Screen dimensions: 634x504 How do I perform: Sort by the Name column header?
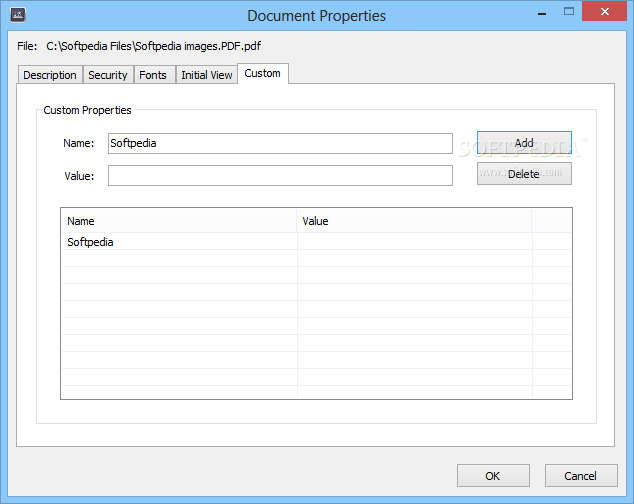click(179, 221)
